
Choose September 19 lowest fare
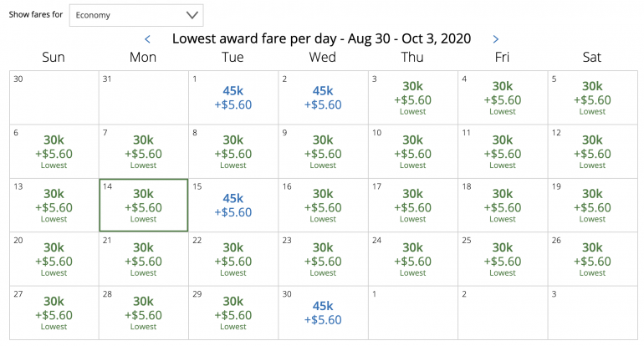click(x=592, y=206)
